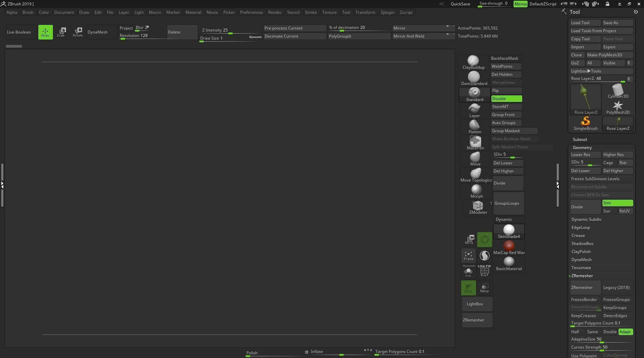Screen dimensions: 644x358
Task: Click the yin-yang sphere icon beside Frame
Action: (x=484, y=256)
